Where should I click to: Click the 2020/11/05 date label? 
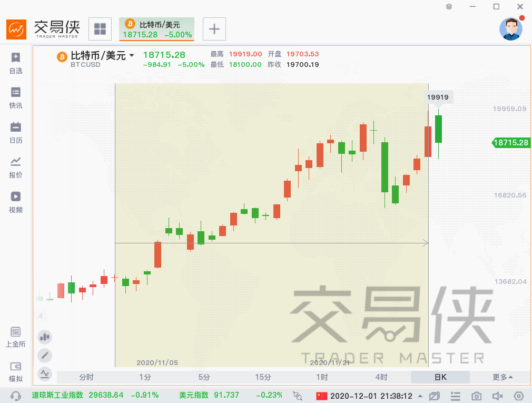(x=157, y=362)
